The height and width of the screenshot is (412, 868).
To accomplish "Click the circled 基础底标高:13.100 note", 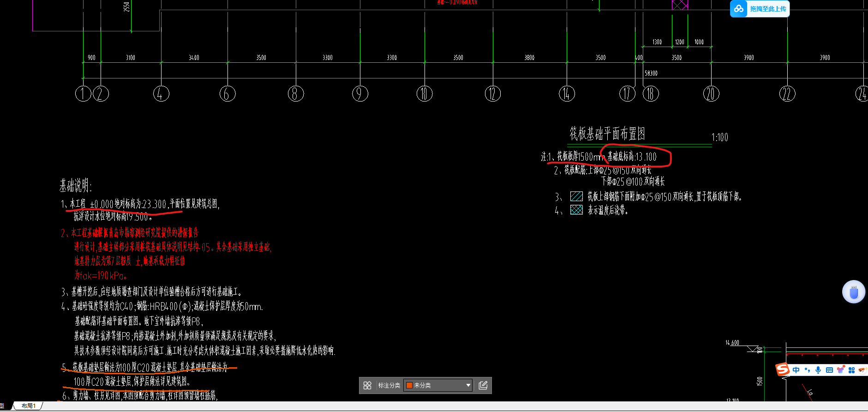I will click(x=632, y=157).
